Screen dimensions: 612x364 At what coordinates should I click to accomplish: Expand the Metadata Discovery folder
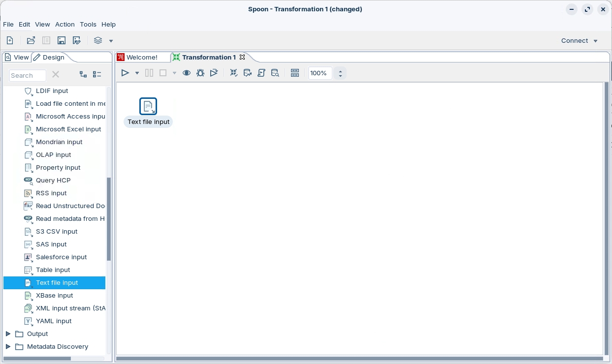[8, 347]
